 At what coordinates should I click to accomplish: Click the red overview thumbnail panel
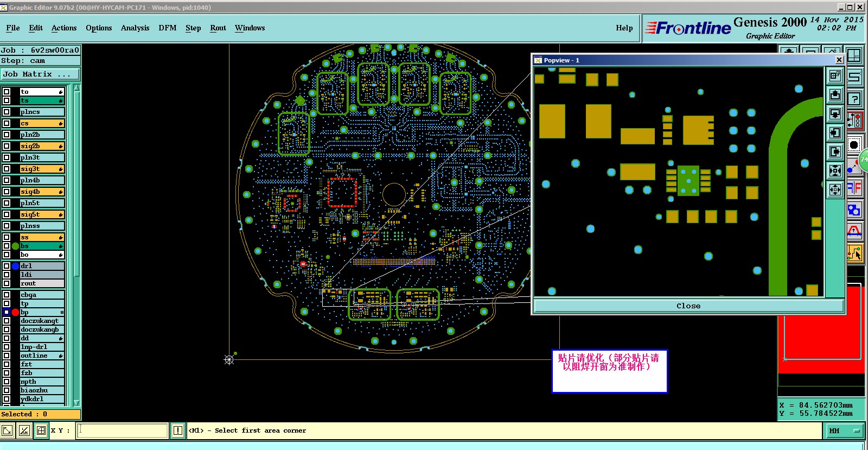pos(821,329)
